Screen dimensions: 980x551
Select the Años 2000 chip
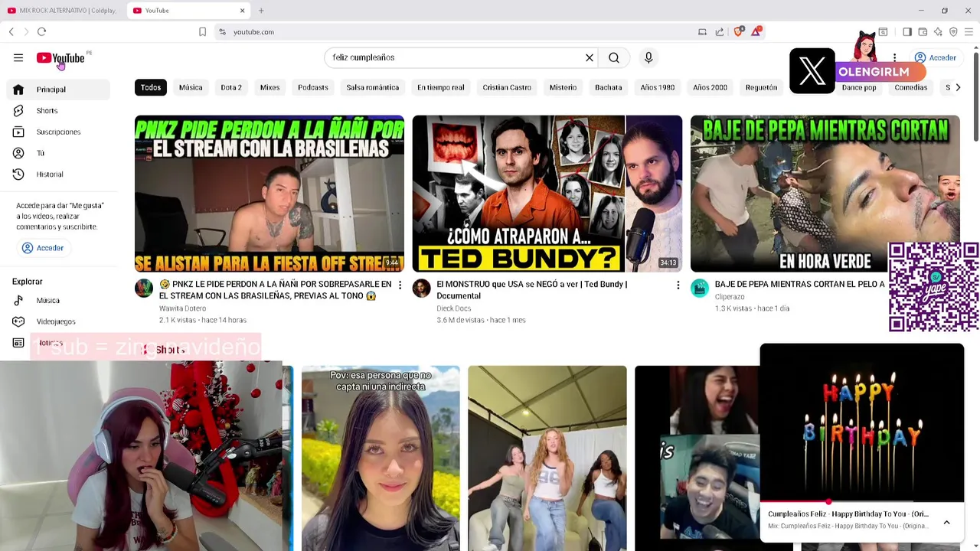coord(710,87)
